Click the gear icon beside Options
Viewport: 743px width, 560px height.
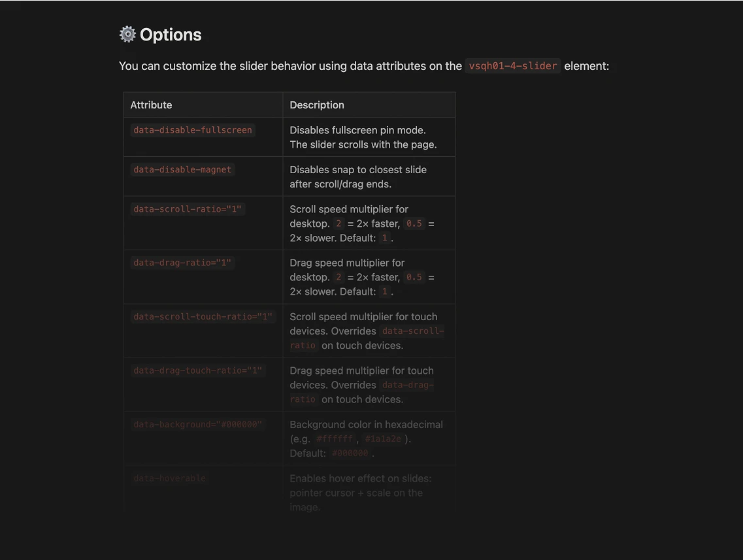[x=127, y=35]
